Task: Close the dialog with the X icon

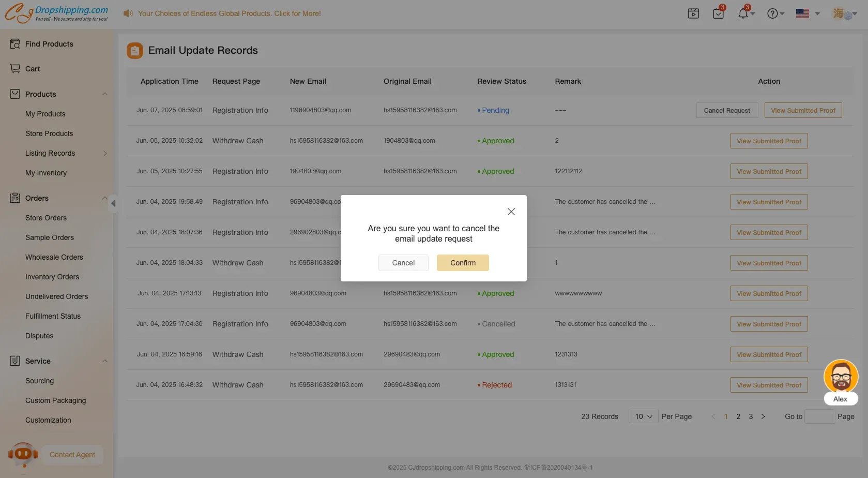Action: coord(511,212)
